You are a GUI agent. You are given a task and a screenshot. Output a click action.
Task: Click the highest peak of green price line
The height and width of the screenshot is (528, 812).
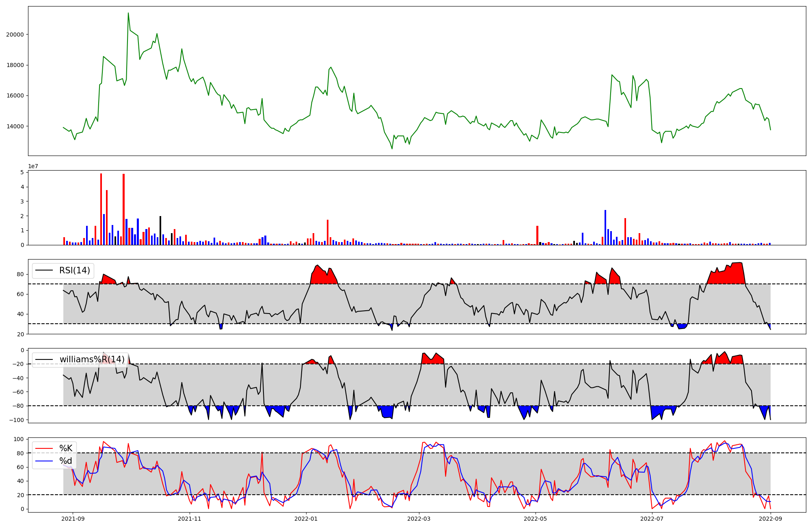[128, 13]
